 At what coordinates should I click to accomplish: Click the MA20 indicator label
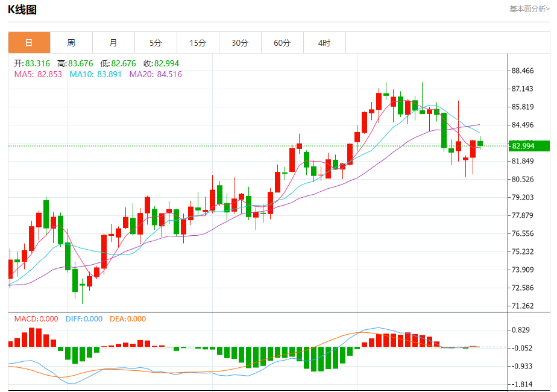tap(156, 74)
